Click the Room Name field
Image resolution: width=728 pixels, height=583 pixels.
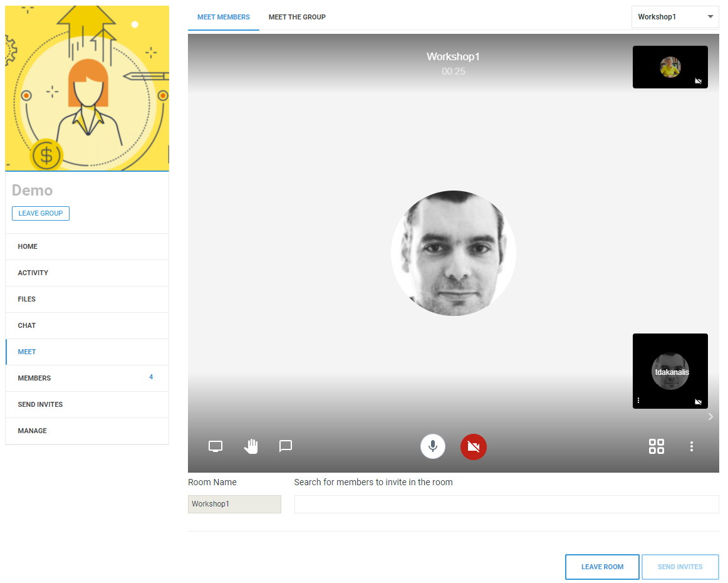234,504
